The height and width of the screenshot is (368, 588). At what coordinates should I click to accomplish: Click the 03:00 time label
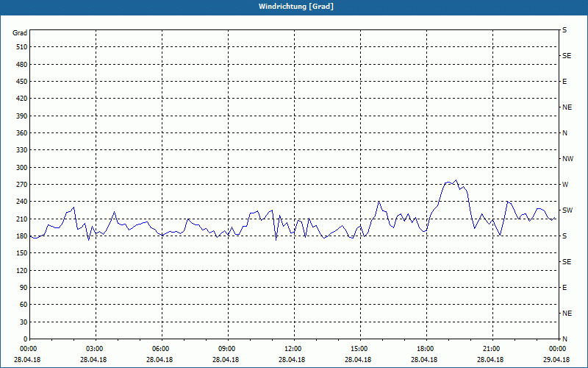(x=95, y=349)
